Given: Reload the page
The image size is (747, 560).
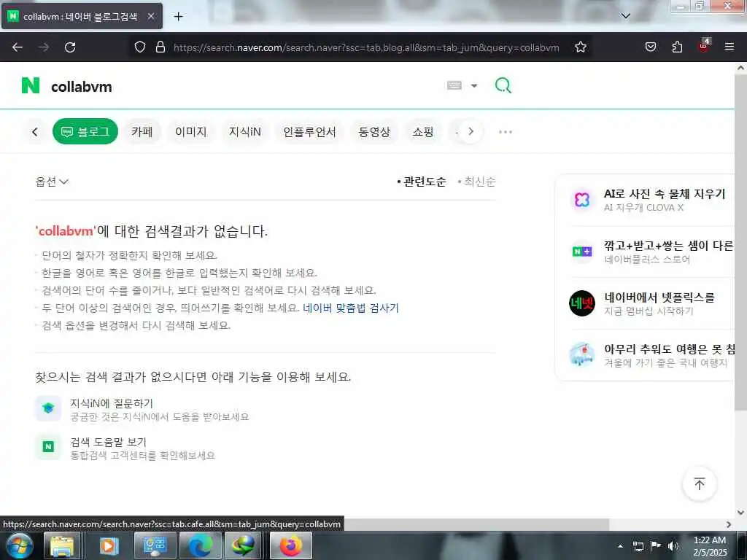Looking at the screenshot, I should [70, 47].
